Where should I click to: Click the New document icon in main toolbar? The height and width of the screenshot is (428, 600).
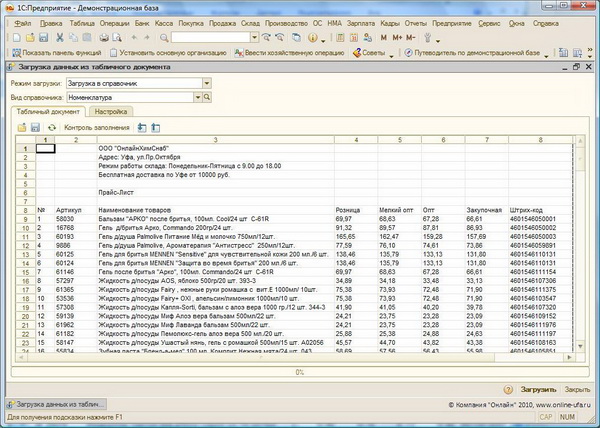[x=17, y=37]
